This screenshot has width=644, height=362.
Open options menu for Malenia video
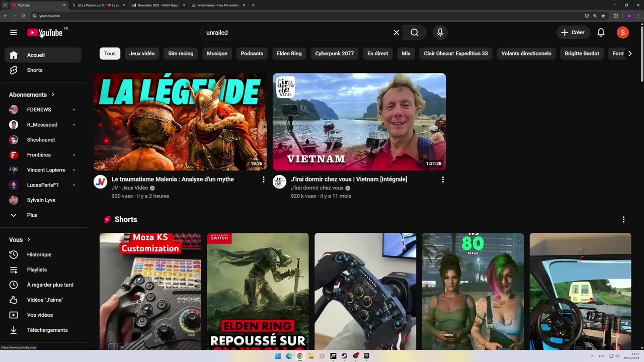(x=263, y=179)
